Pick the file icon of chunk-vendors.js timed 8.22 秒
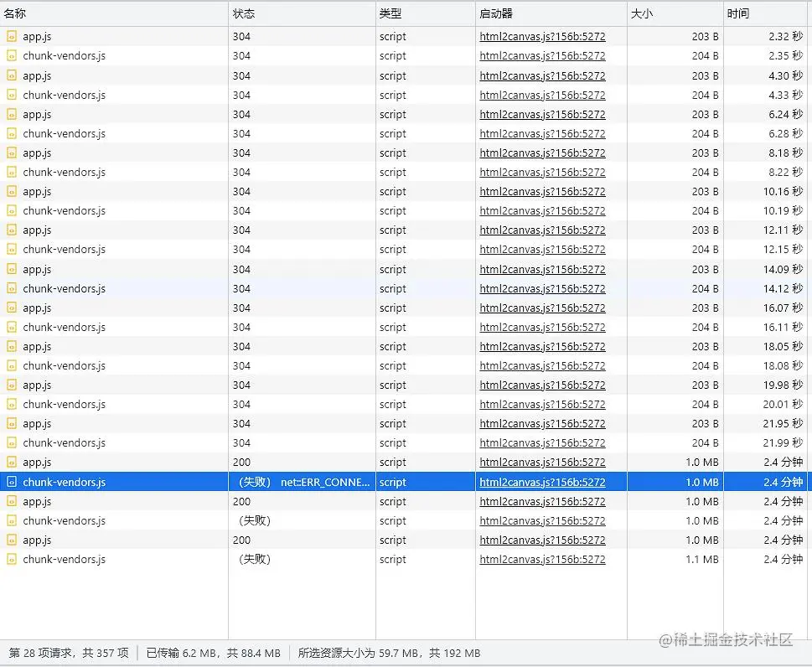 (x=12, y=172)
